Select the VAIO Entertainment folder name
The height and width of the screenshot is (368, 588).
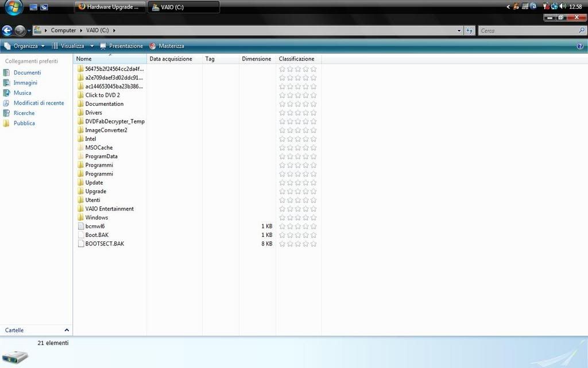(x=109, y=208)
